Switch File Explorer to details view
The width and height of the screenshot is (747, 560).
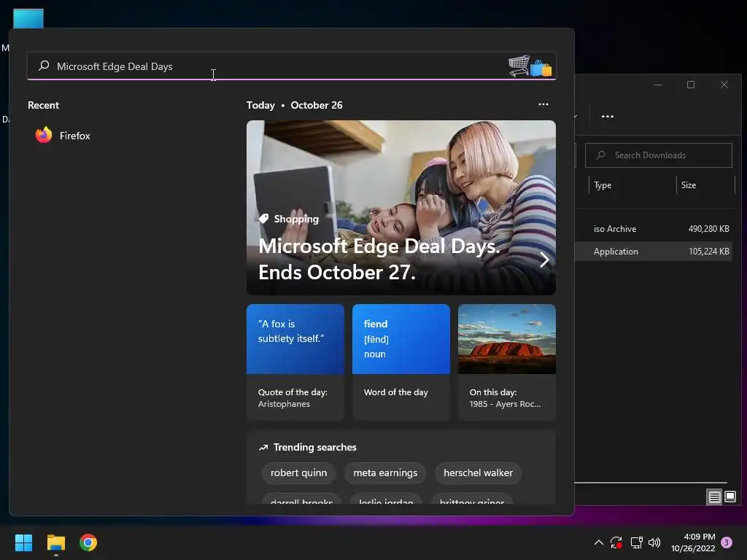tap(714, 497)
